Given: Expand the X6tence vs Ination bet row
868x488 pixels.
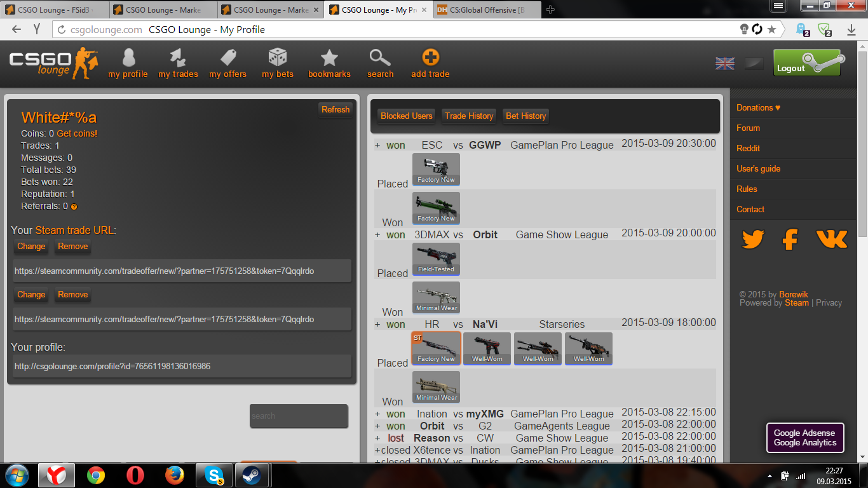Looking at the screenshot, I should click(377, 451).
